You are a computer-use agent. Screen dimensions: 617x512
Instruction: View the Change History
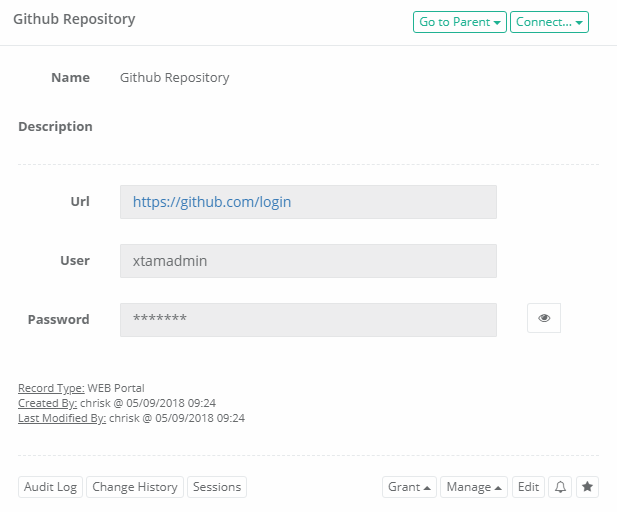[x=135, y=487]
